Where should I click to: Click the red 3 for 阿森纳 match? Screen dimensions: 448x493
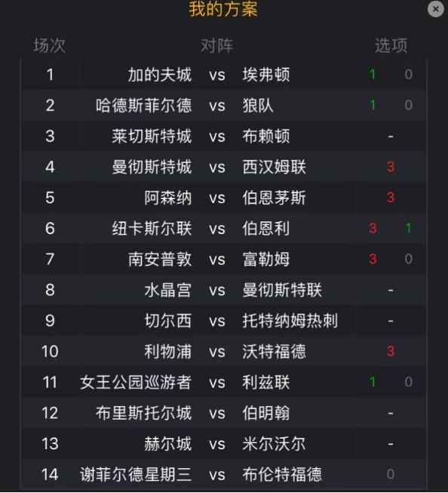[x=391, y=198]
